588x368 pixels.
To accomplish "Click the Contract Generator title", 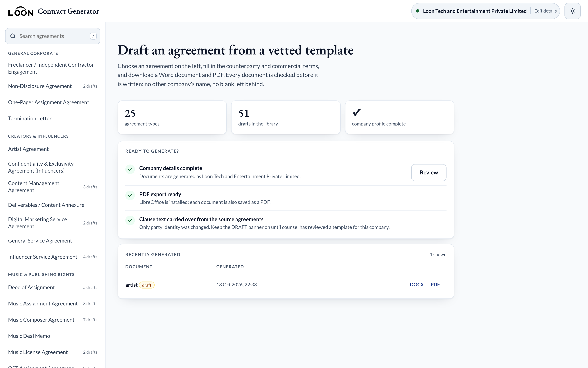I will point(68,11).
